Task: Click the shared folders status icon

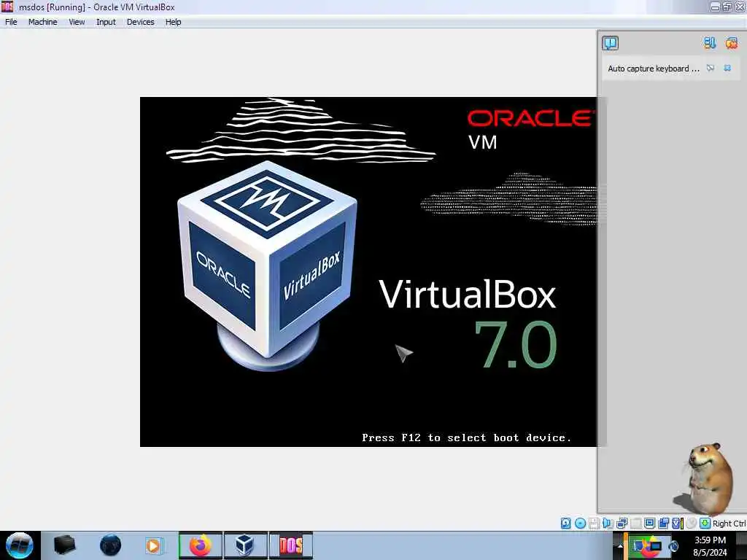Action: coord(664,524)
